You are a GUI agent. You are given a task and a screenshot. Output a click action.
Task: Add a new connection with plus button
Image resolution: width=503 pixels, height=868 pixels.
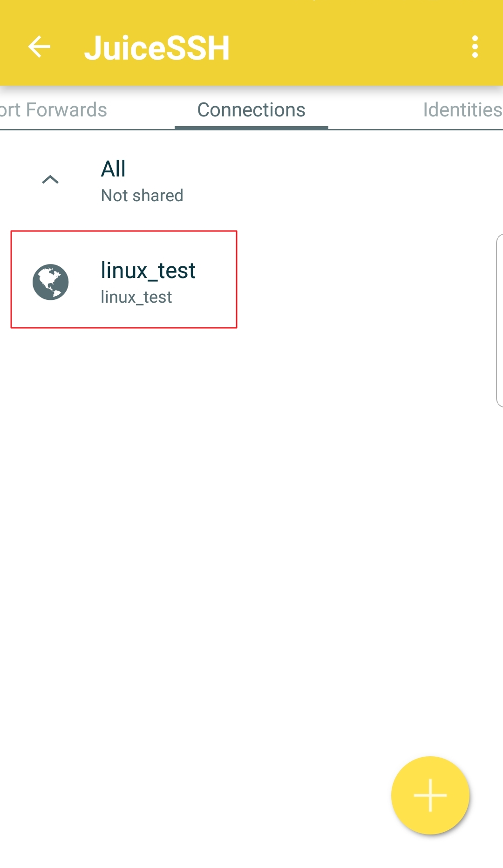click(x=430, y=795)
